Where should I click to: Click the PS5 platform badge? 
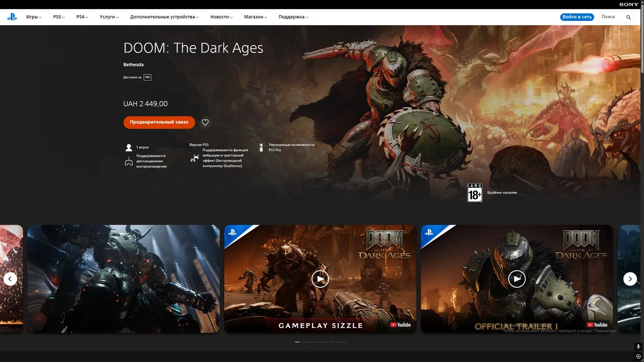tap(147, 77)
